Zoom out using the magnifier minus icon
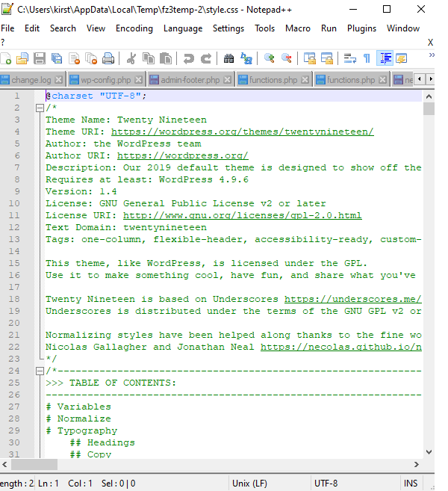The height and width of the screenshot is (491, 448). (x=286, y=58)
